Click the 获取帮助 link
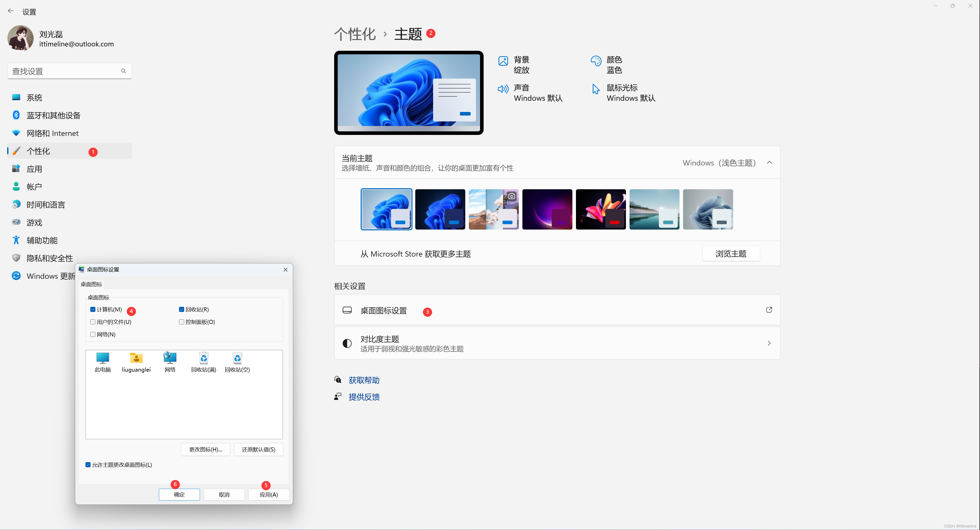Screen dimensions: 980x530 [364, 381]
